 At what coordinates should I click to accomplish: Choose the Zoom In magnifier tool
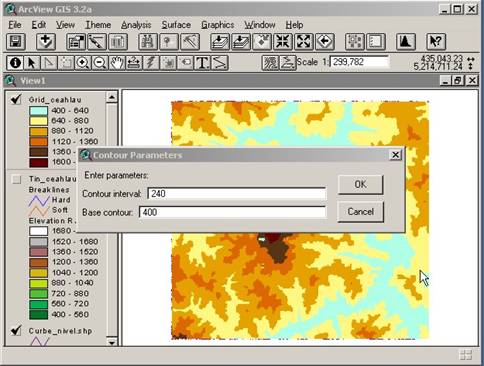(83, 63)
